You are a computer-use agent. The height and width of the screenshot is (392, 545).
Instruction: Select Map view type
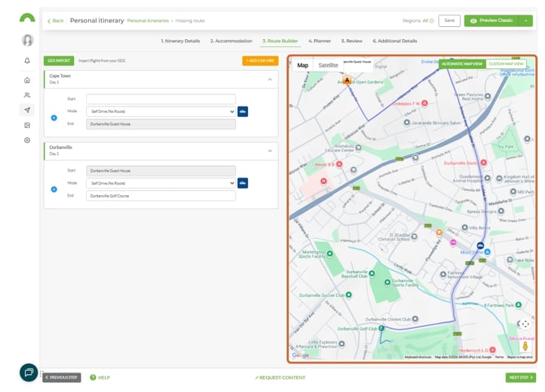(x=303, y=65)
